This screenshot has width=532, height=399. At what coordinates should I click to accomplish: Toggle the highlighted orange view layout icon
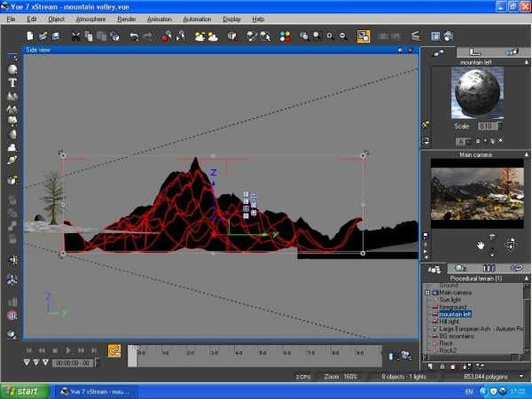pyautogui.click(x=363, y=36)
